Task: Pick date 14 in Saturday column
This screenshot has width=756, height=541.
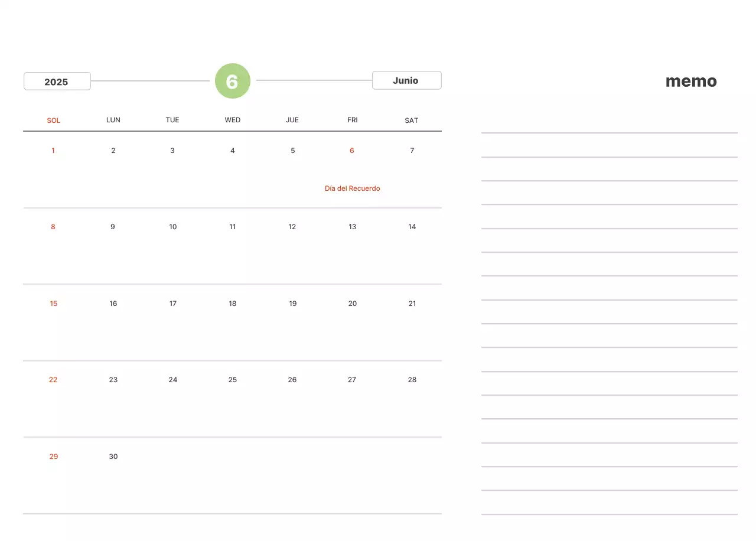Action: pyautogui.click(x=412, y=227)
